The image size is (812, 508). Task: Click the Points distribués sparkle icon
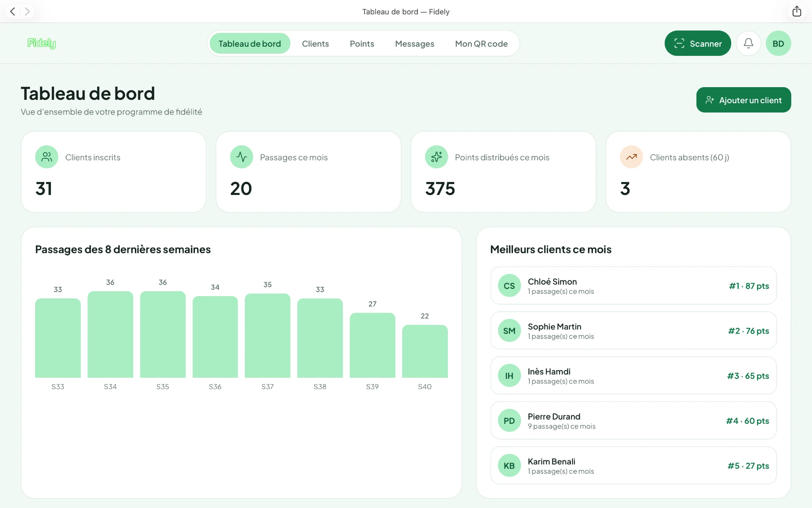pos(436,157)
